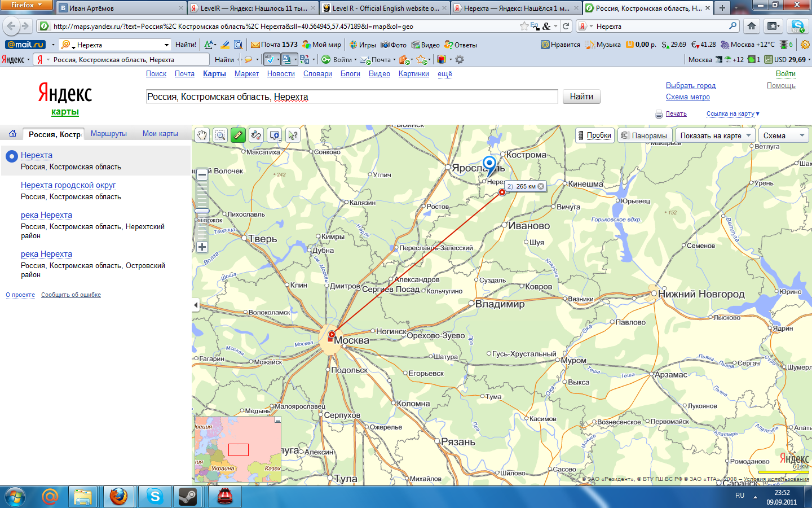The height and width of the screenshot is (508, 812).
Task: Select the route-drawing tool on map
Action: (x=256, y=135)
